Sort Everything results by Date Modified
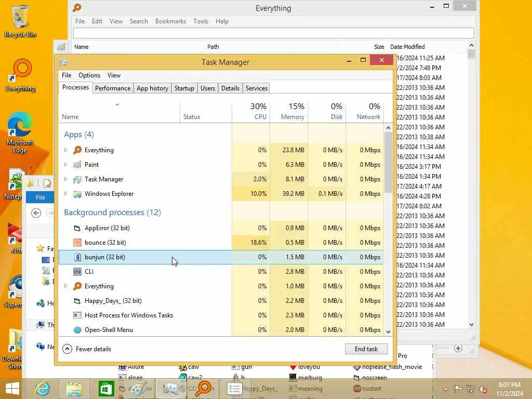The width and height of the screenshot is (532, 399). 407,47
